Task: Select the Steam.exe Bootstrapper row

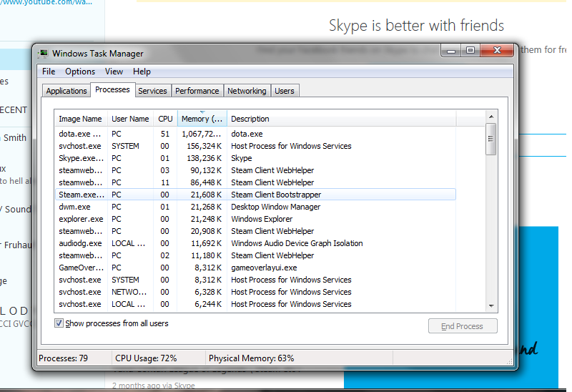Action: [255, 195]
